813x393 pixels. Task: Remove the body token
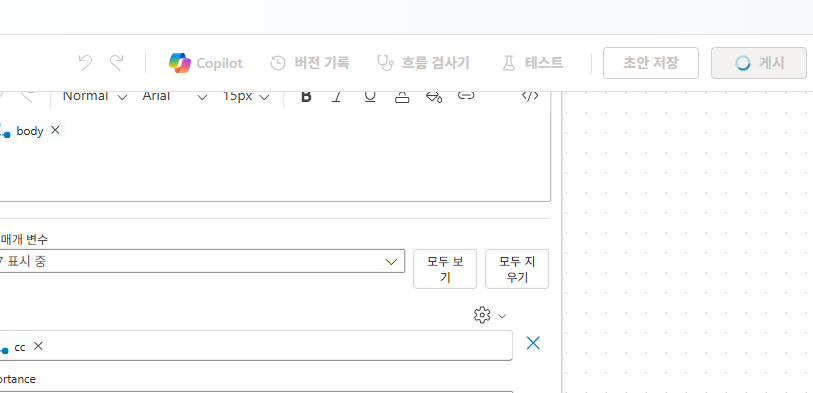[x=55, y=130]
